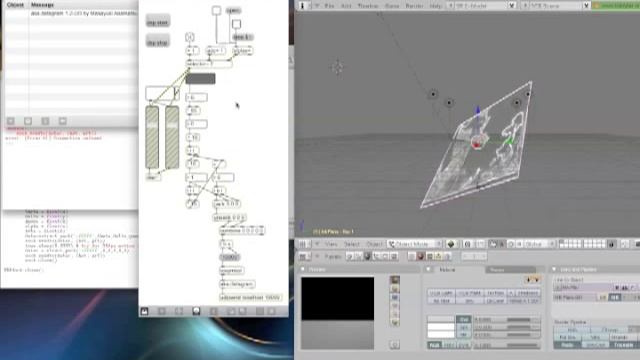Screen dimensions: 640x360
Task: Select Blender Shading context sphere icon
Action: pyautogui.click(x=367, y=256)
